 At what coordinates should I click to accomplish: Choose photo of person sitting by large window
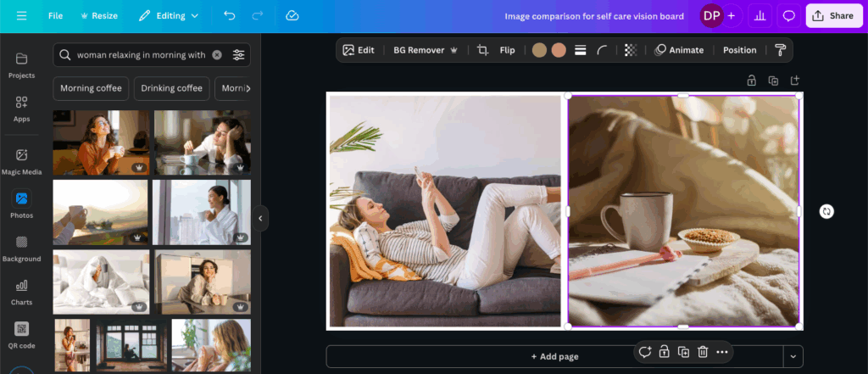click(x=131, y=344)
